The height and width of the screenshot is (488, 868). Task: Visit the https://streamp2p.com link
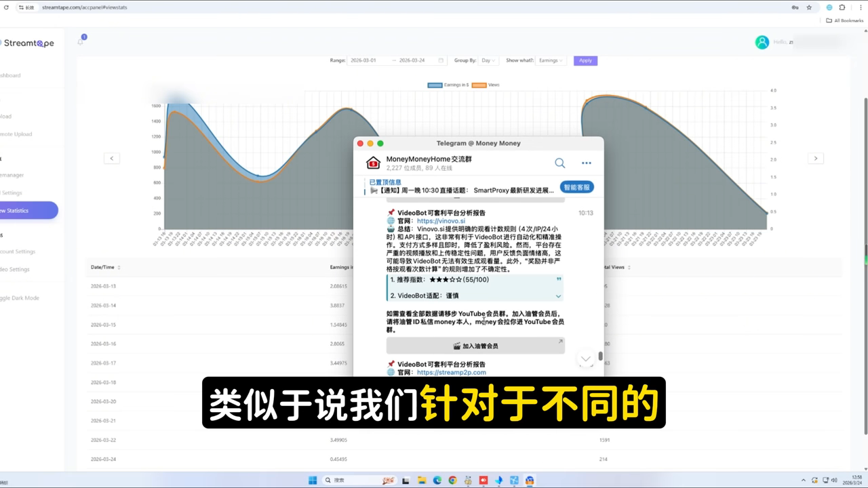(x=451, y=372)
